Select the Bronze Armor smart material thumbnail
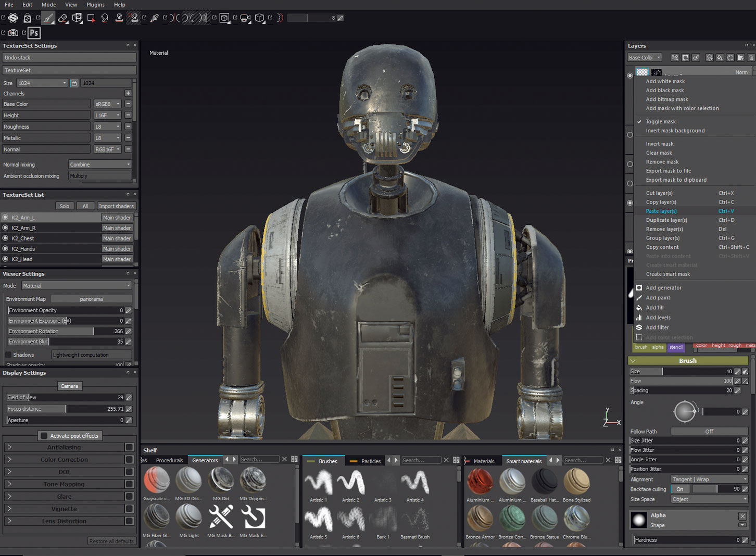 pyautogui.click(x=480, y=519)
